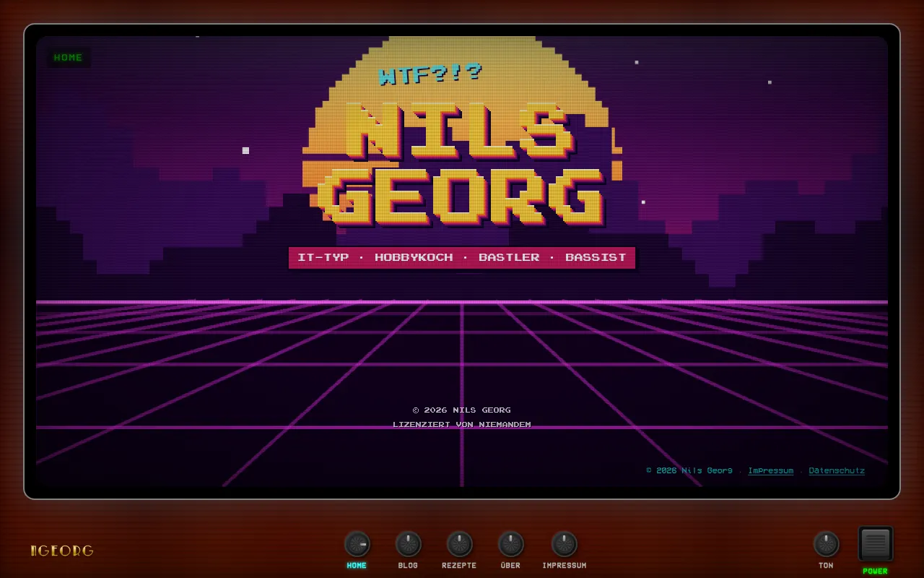This screenshot has height=578, width=924.
Task: Switch off the TV POWER button
Action: [x=876, y=543]
